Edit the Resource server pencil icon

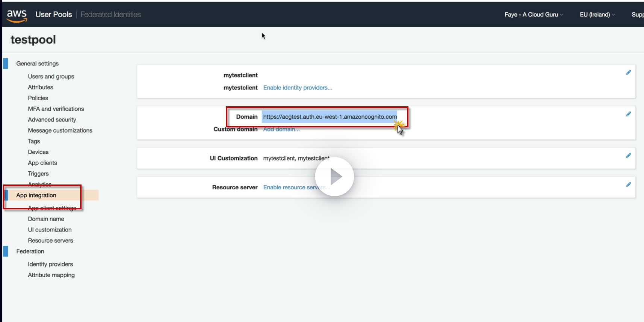(x=628, y=184)
